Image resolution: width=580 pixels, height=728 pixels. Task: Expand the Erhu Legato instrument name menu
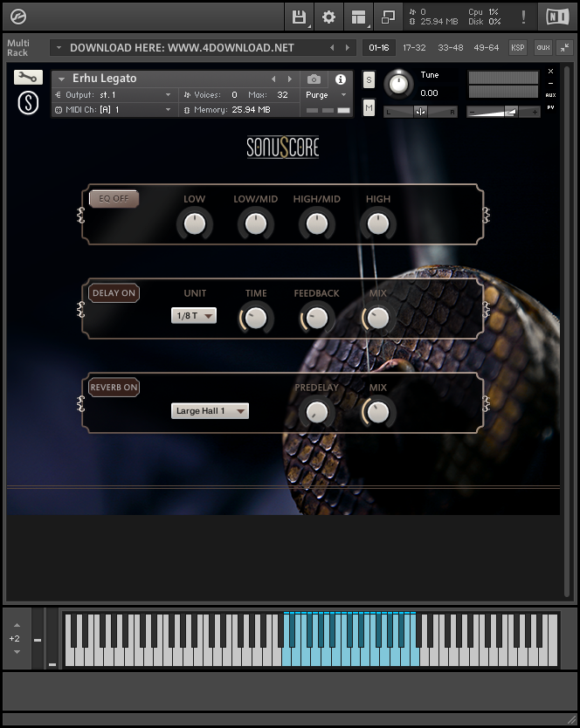tap(61, 79)
